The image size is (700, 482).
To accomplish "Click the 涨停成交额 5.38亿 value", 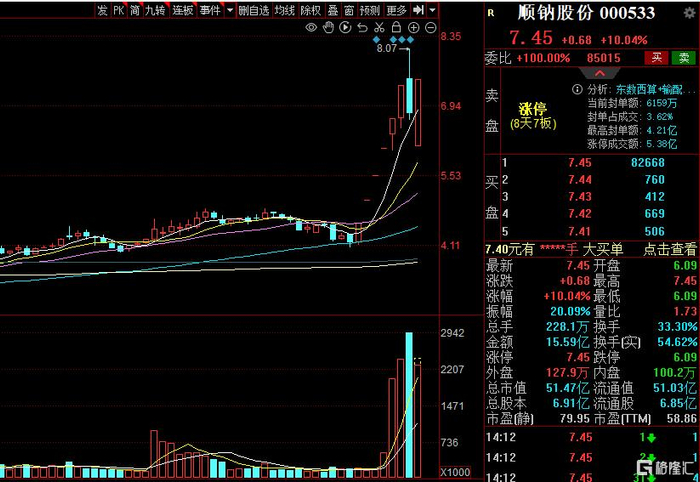I will point(661,144).
